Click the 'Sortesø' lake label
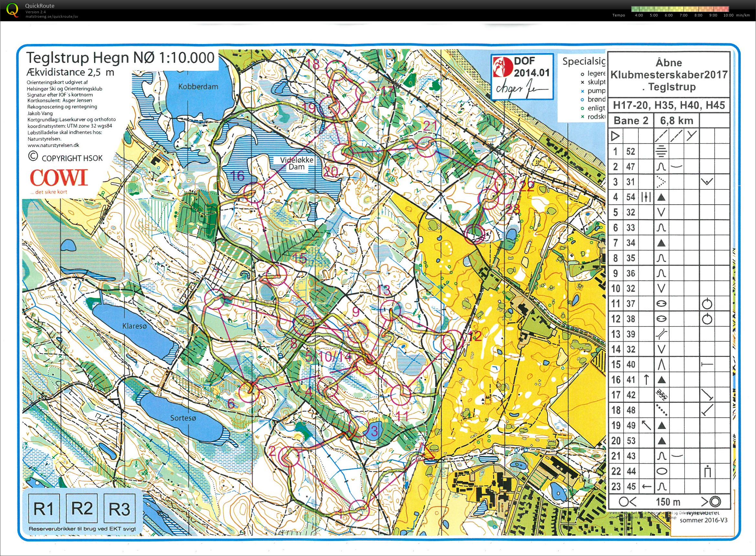This screenshot has width=756, height=556. (x=183, y=418)
